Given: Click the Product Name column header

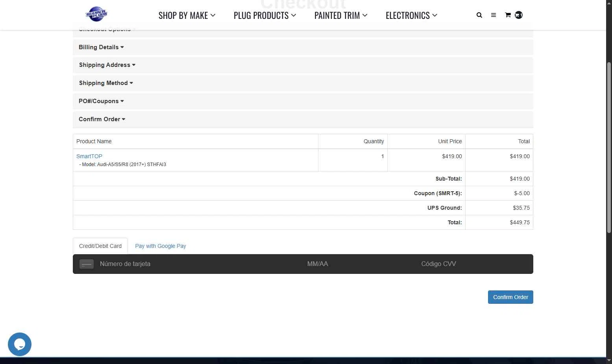Looking at the screenshot, I should [x=94, y=141].
